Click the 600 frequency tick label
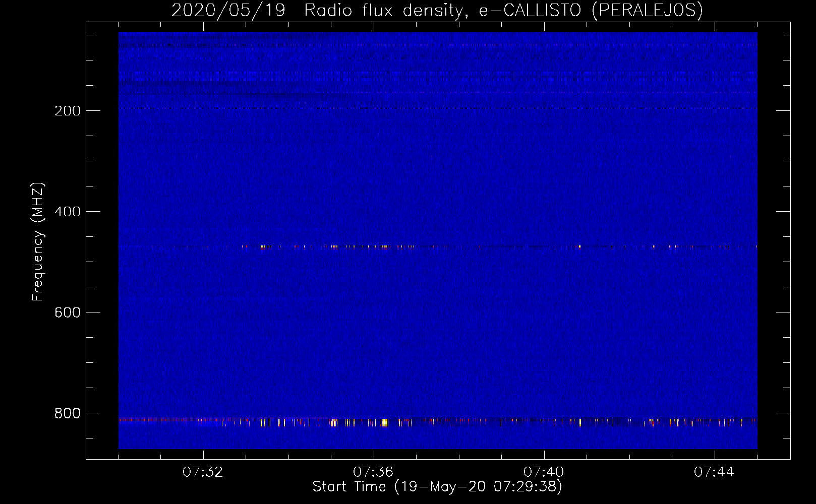 68,312
